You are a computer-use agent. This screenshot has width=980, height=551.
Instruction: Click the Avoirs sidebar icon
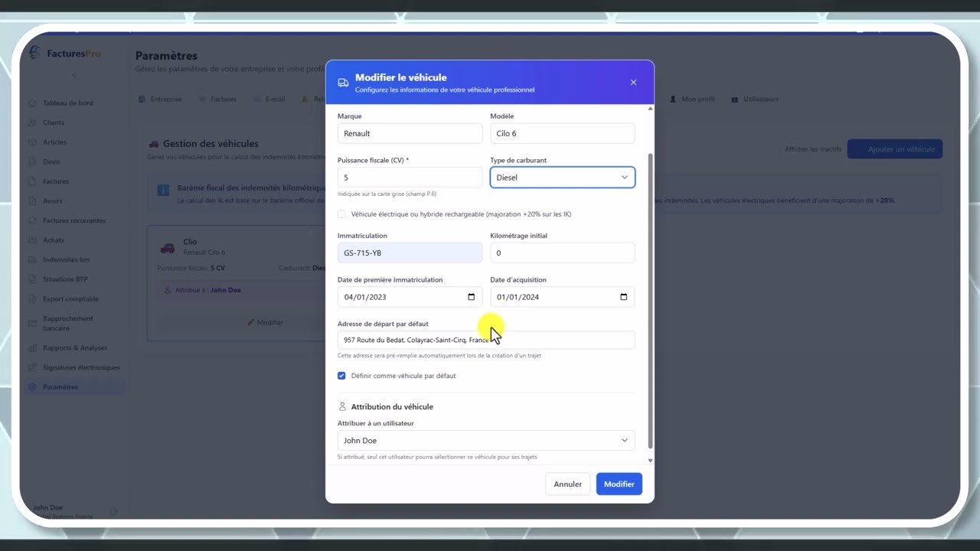tap(32, 201)
